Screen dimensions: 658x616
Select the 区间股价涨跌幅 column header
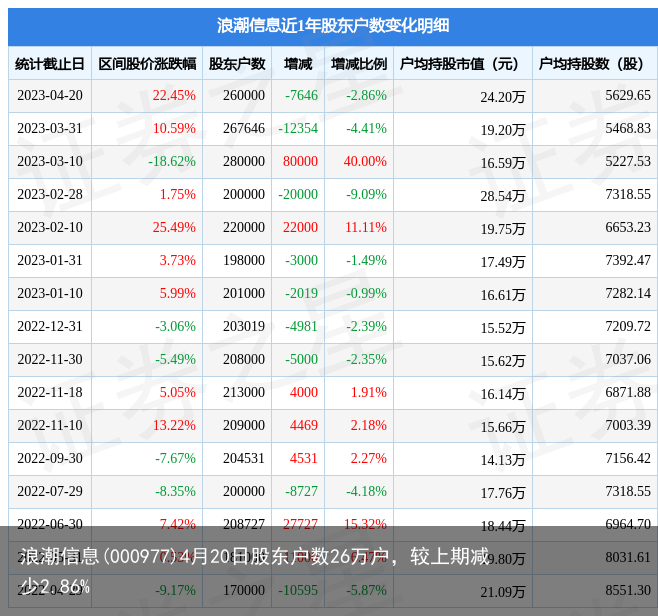point(147,64)
